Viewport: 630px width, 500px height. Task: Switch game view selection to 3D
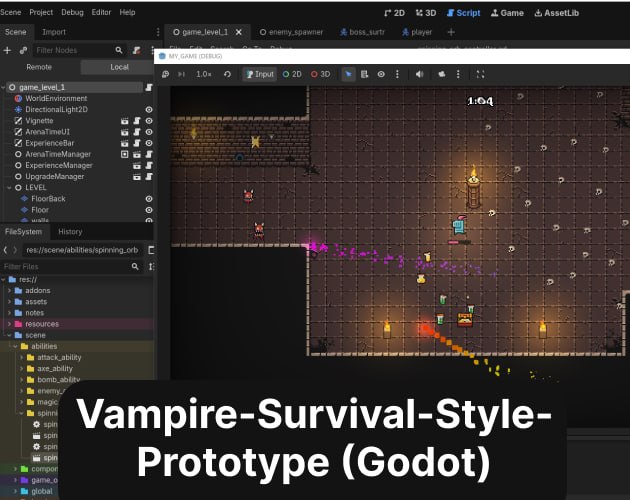pyautogui.click(x=321, y=74)
